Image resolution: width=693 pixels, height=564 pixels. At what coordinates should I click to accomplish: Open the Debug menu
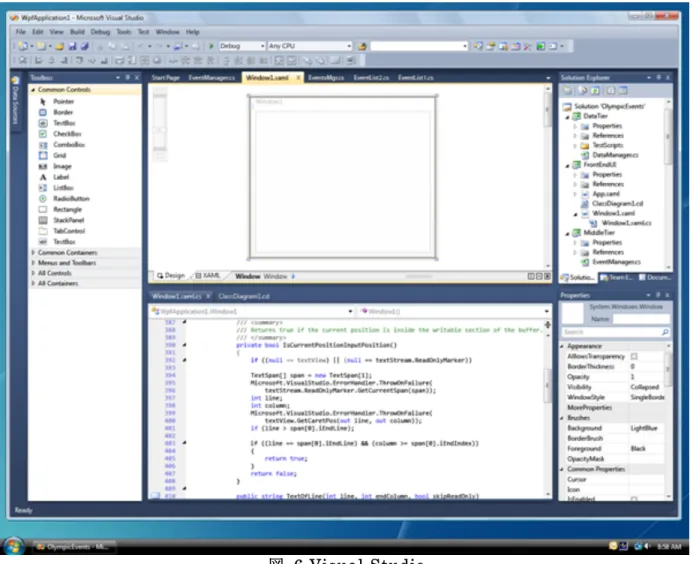pos(100,32)
